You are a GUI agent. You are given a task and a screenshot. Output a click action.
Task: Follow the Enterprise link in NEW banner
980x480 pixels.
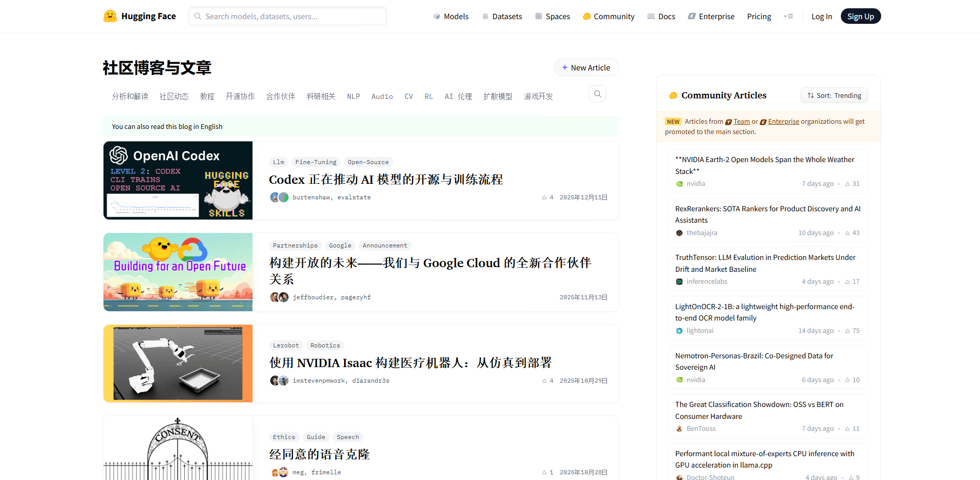pos(783,122)
